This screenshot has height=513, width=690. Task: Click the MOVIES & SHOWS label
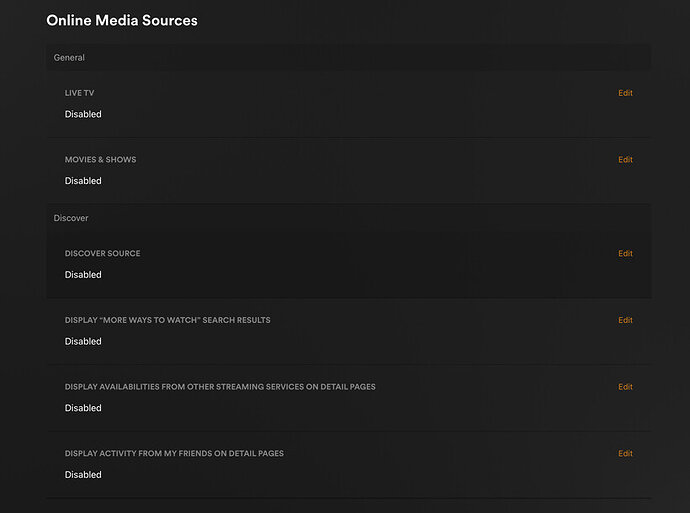point(100,160)
